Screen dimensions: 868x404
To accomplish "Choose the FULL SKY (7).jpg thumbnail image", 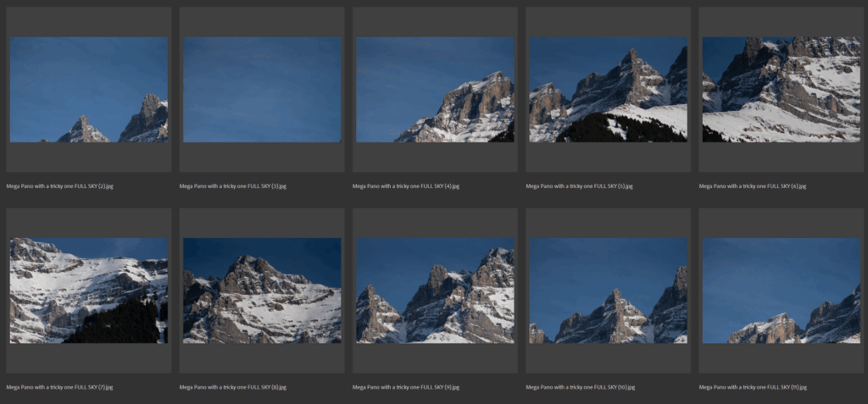I will pyautogui.click(x=88, y=291).
